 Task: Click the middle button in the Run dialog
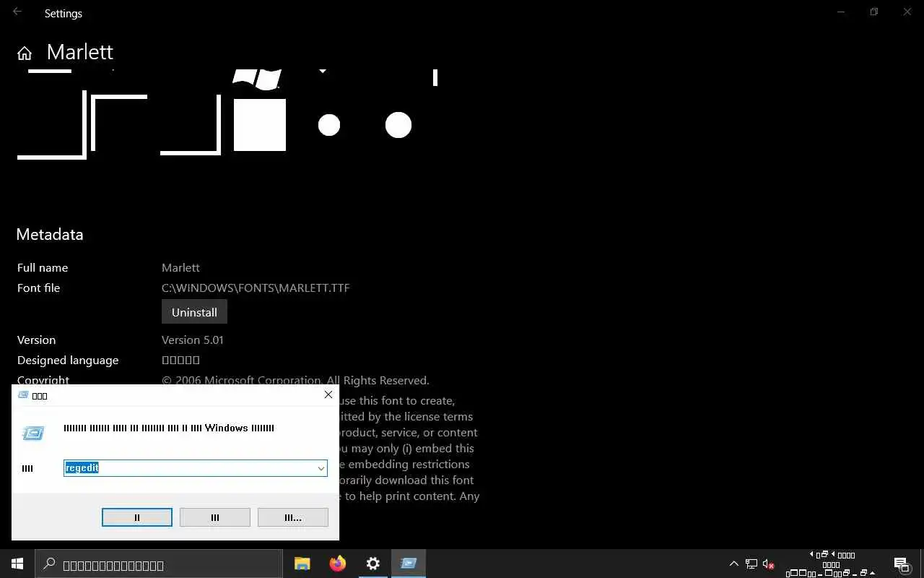click(215, 517)
